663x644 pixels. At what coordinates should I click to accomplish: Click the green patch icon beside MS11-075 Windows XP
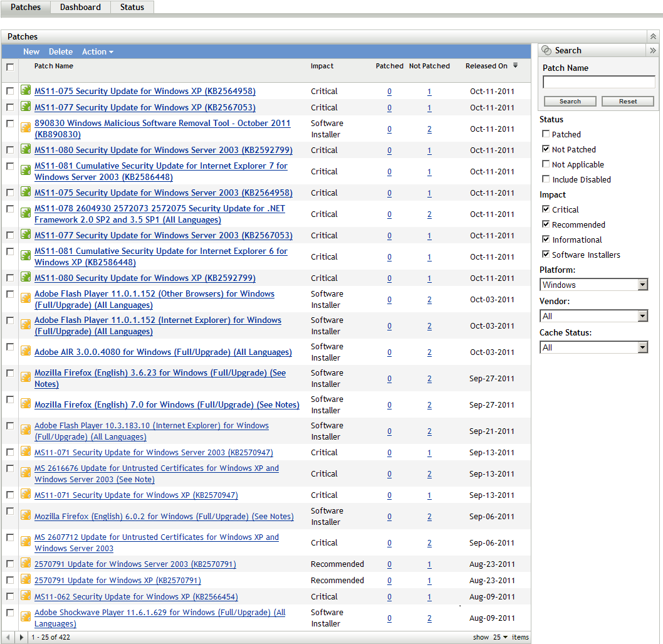[26, 90]
